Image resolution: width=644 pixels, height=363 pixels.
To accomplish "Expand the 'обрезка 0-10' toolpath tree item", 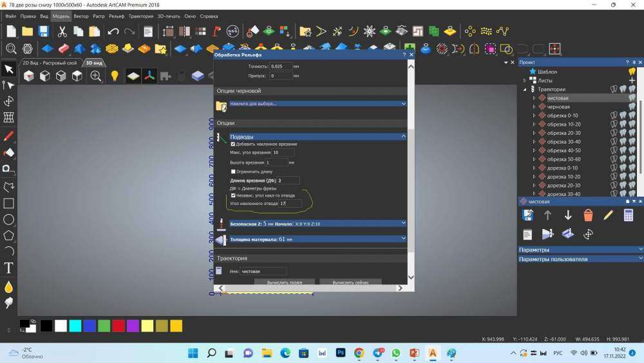I will pyautogui.click(x=534, y=115).
